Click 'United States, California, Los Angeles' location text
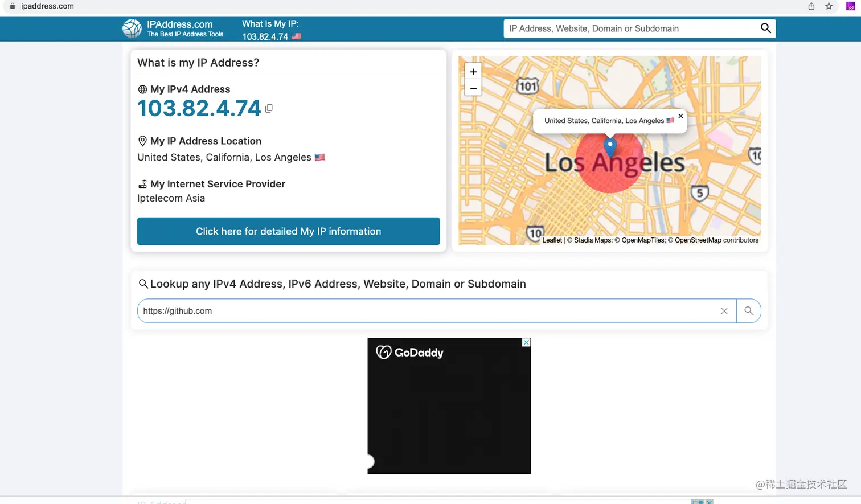The height and width of the screenshot is (504, 861). [x=224, y=157]
